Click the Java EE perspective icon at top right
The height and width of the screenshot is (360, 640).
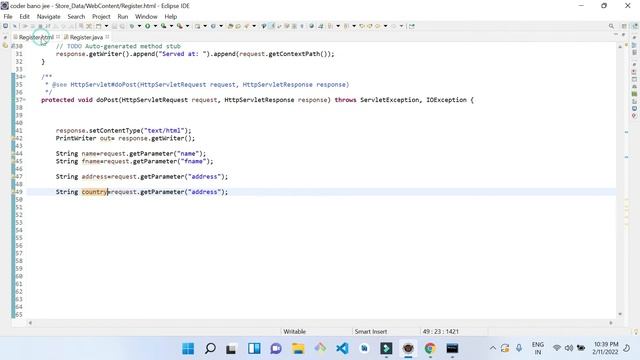(635, 26)
